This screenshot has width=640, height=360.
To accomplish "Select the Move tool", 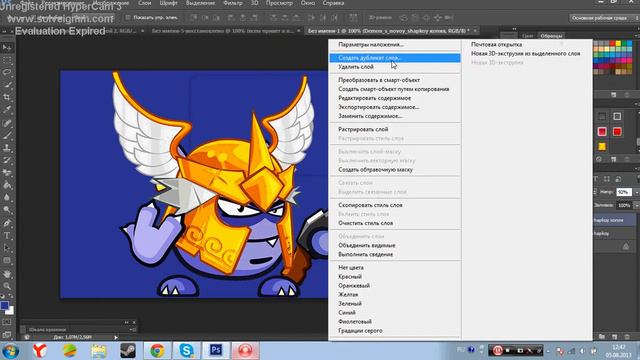I will pyautogui.click(x=7, y=47).
